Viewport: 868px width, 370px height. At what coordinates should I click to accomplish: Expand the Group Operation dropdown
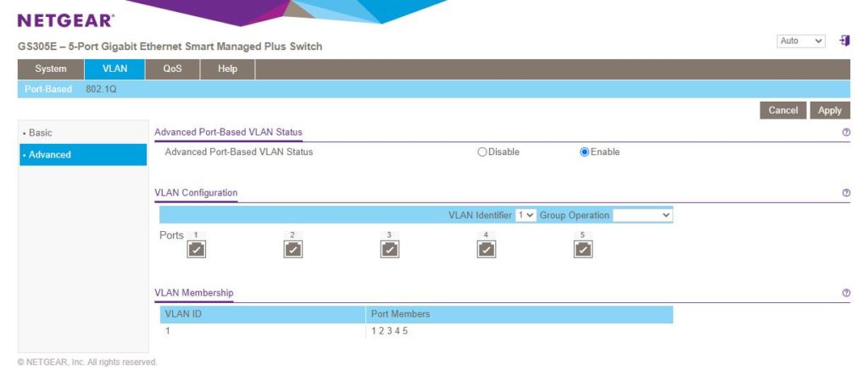pyautogui.click(x=642, y=215)
